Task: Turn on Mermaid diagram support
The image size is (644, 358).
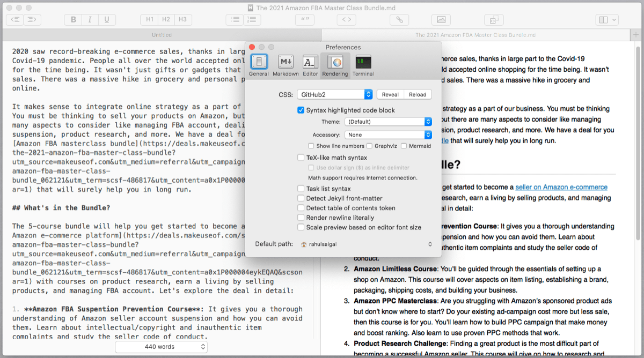Action: (x=404, y=146)
